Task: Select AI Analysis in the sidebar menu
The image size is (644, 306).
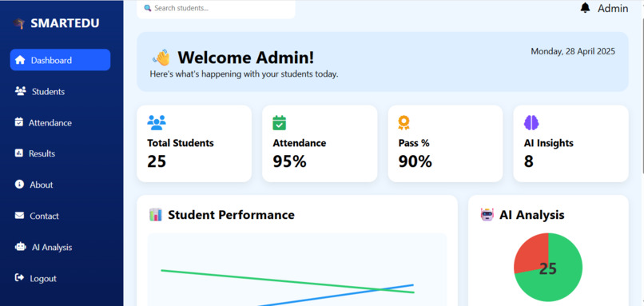Action: click(61, 247)
